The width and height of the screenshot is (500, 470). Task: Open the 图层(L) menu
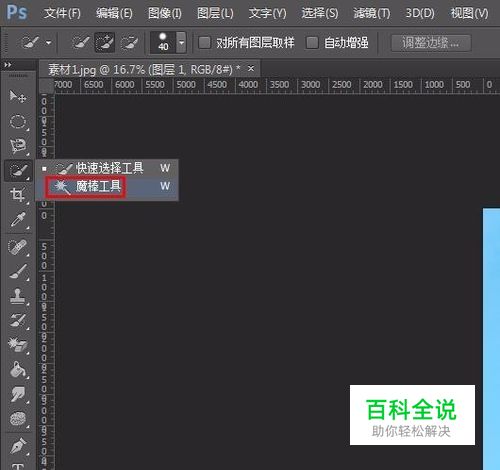click(x=215, y=13)
